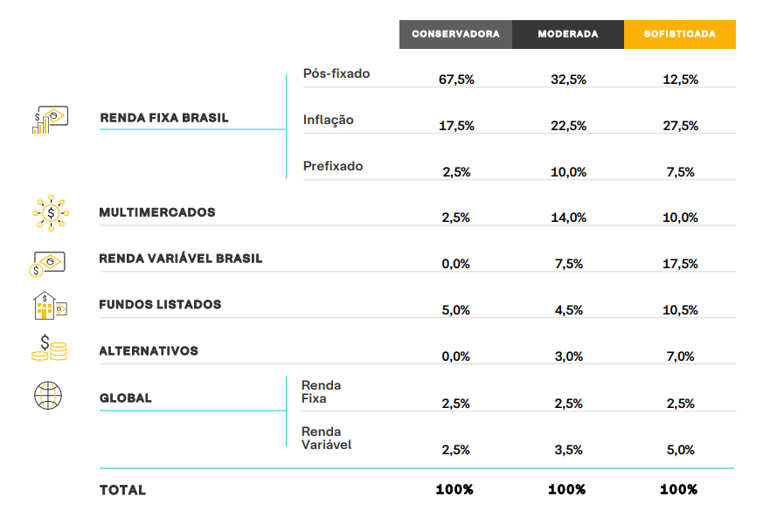
Task: Select the Moderada column header
Action: coord(568,34)
